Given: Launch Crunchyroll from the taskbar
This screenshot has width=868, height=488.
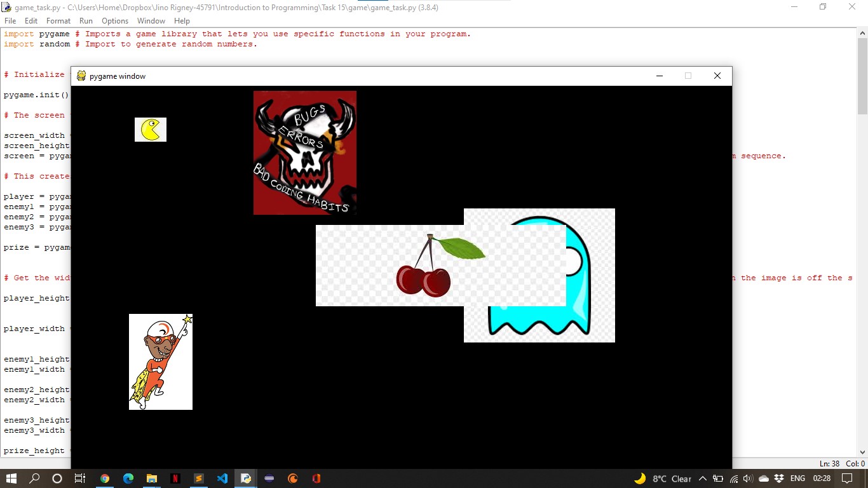Looking at the screenshot, I should (x=293, y=478).
